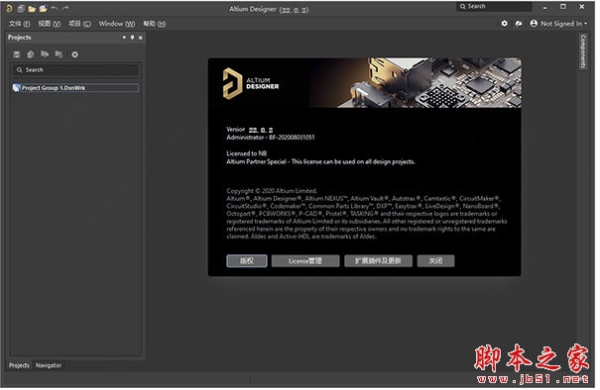Close the Projects panel

(140, 38)
